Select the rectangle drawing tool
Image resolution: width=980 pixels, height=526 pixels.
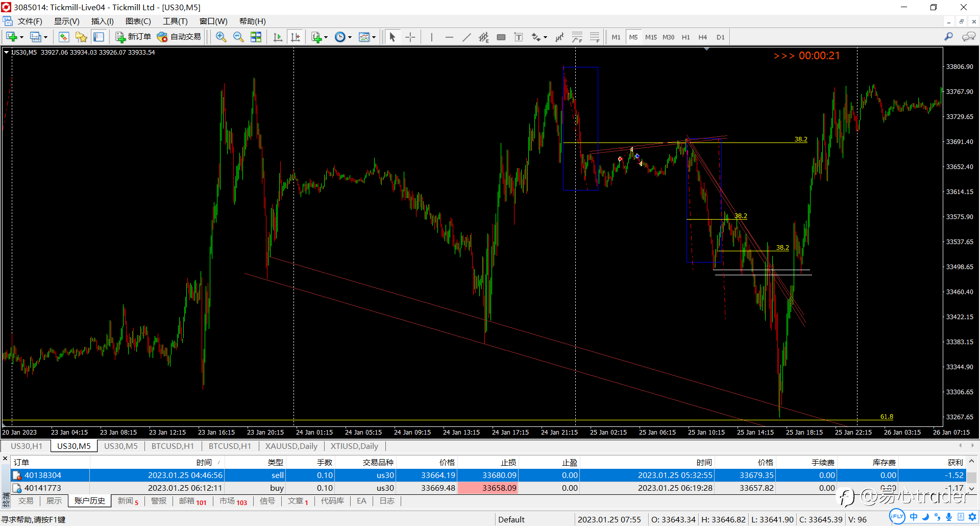pyautogui.click(x=501, y=37)
